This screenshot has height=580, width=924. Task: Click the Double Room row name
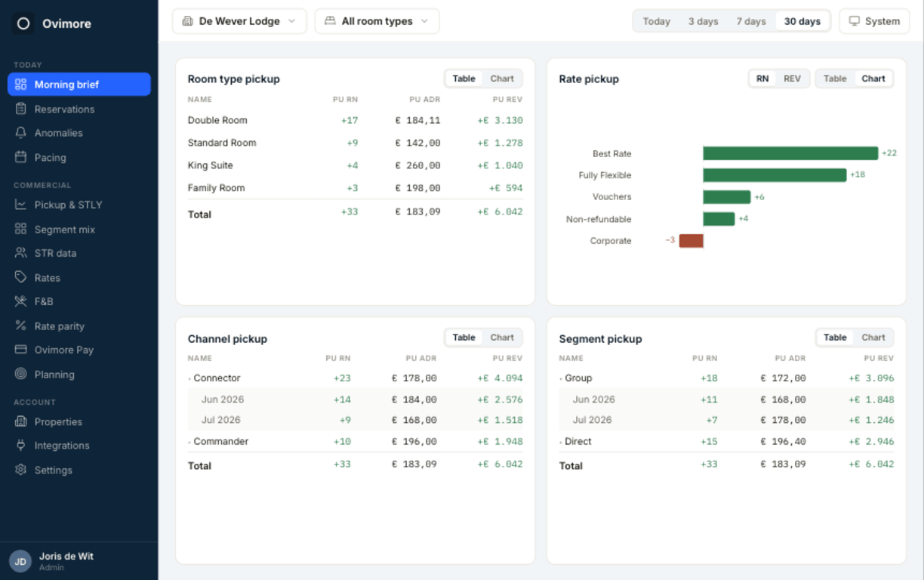(217, 120)
